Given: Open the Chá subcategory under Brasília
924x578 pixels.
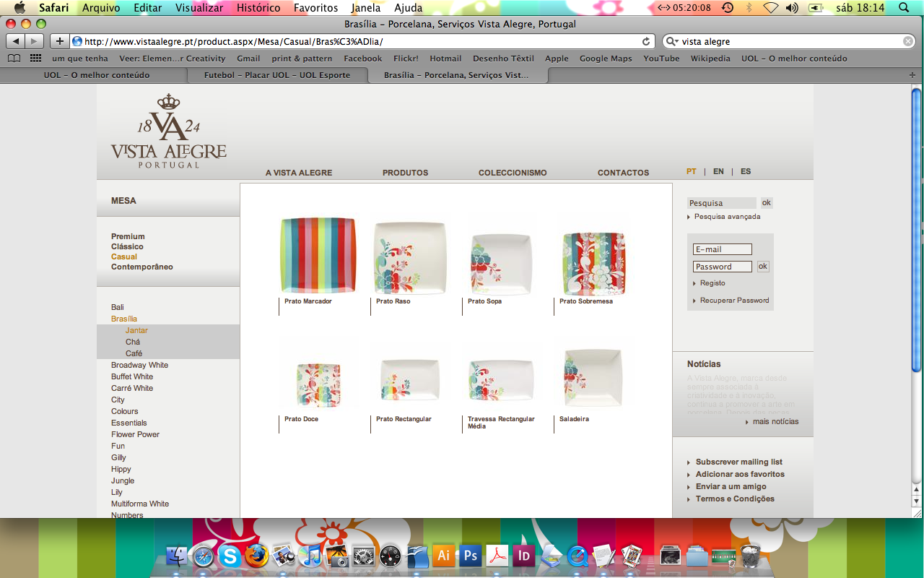Looking at the screenshot, I should pos(133,342).
